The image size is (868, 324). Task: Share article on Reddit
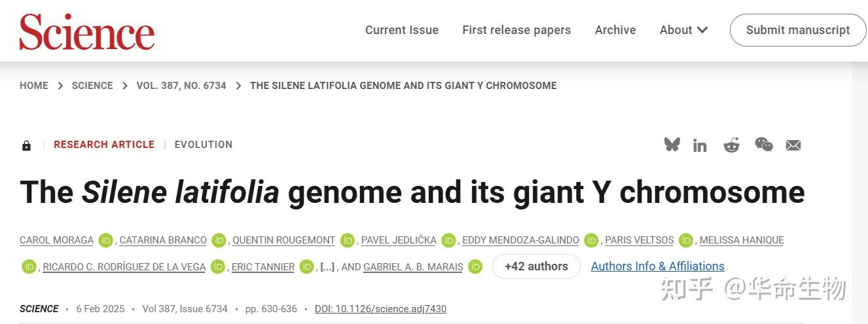point(731,145)
